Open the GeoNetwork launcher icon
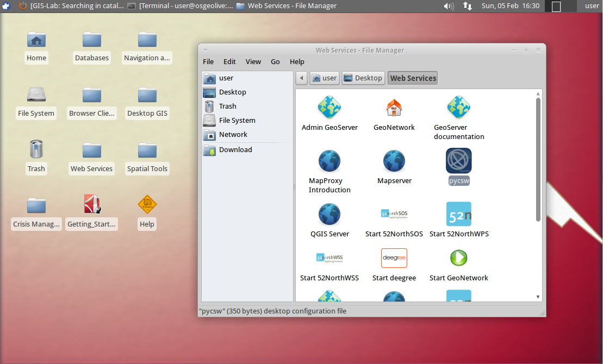Viewport: 603px width, 364px height. [x=394, y=107]
